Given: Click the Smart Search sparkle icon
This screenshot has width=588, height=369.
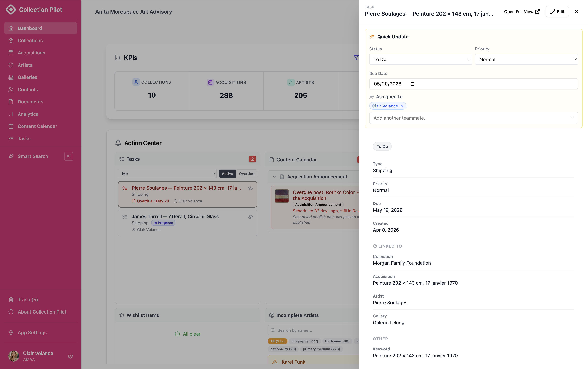Looking at the screenshot, I should (11, 156).
